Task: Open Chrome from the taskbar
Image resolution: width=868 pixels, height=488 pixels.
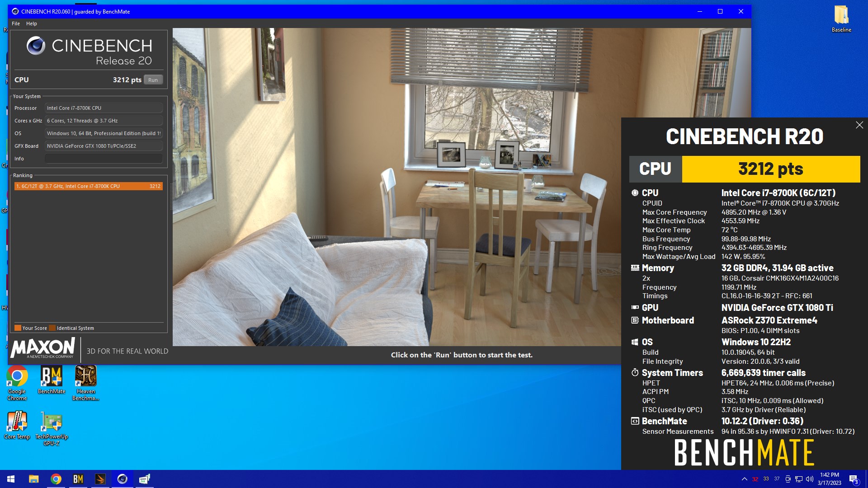Action: (x=56, y=479)
